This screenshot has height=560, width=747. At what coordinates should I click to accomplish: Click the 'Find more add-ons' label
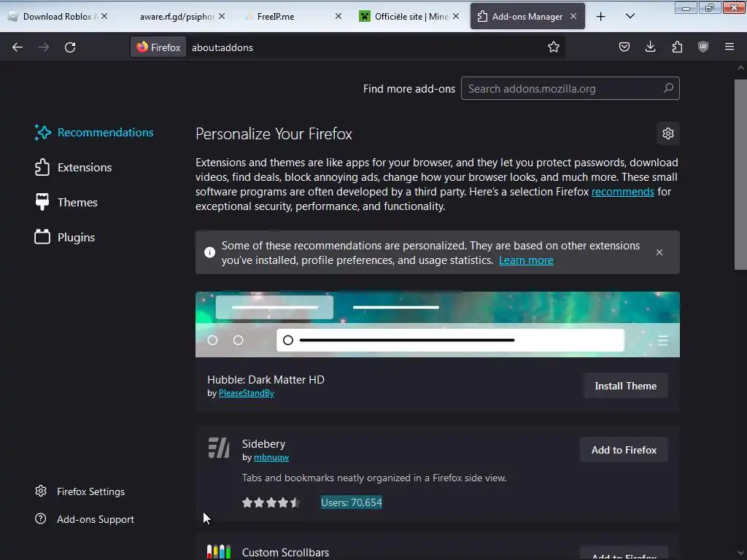point(409,88)
